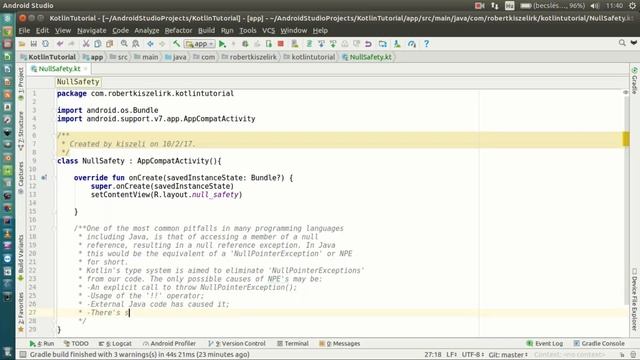Open the Run menu
Screen dimensions: 640x360
pyautogui.click(x=227, y=31)
